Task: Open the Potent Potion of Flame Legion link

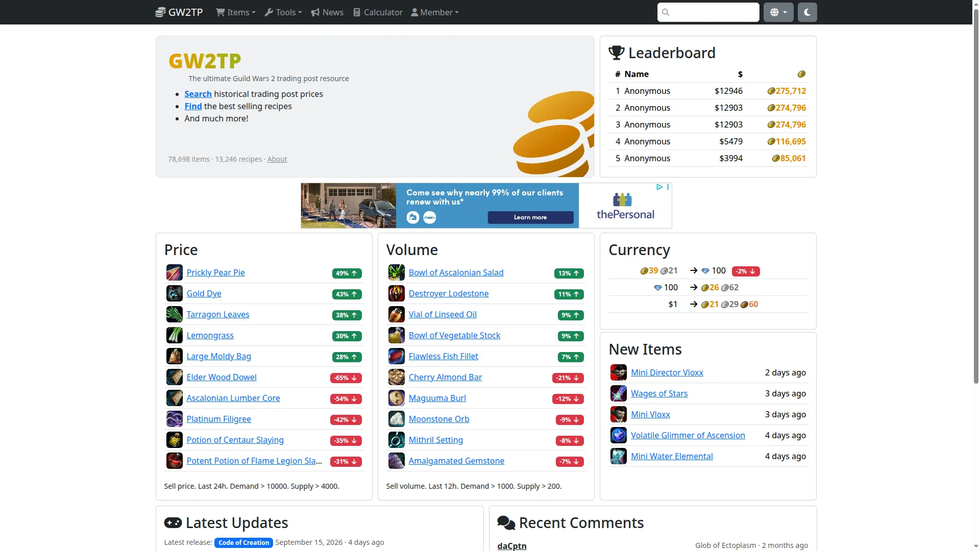Action: point(254,461)
